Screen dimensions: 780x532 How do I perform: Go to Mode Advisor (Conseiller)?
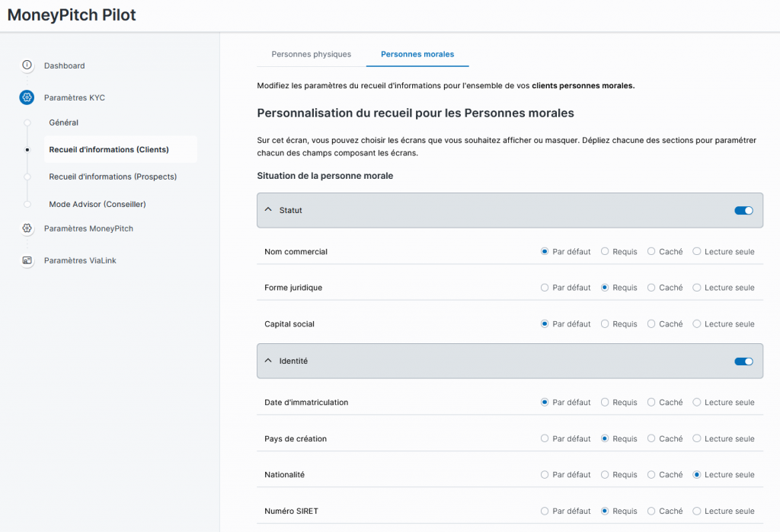(x=97, y=204)
